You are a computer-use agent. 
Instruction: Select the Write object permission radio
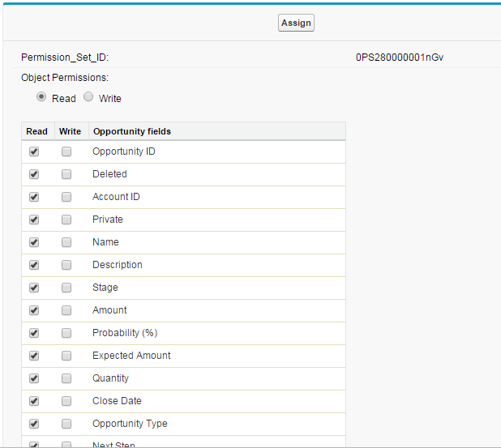88,97
